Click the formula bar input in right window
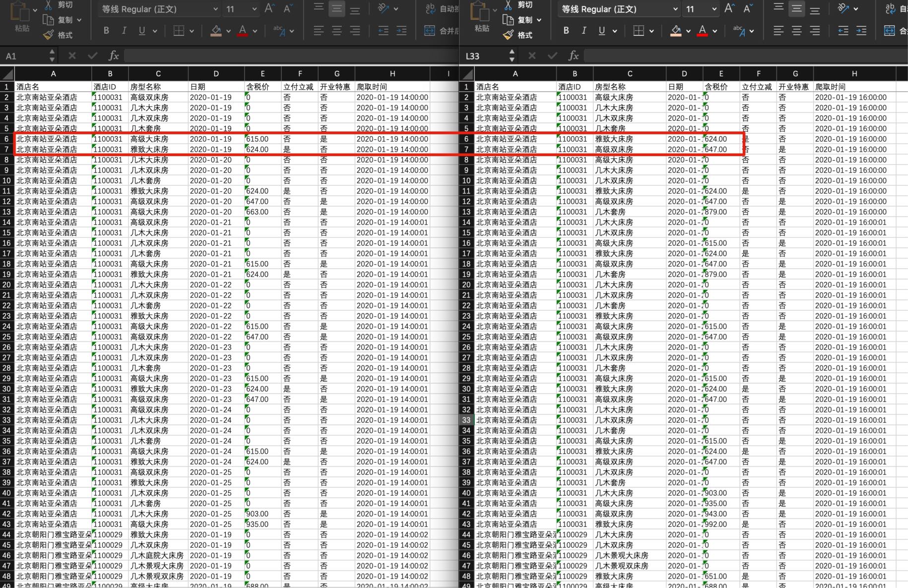 point(746,56)
